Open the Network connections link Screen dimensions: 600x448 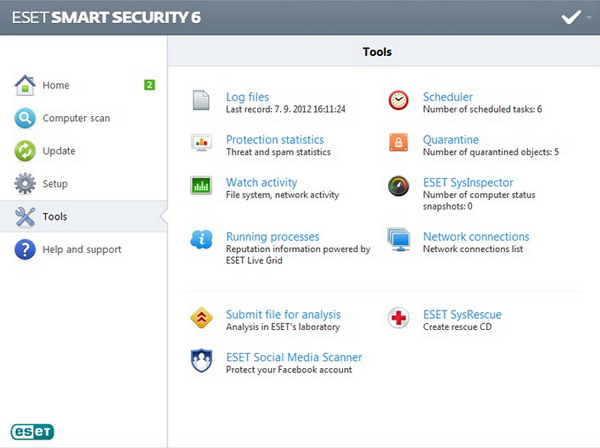[476, 237]
